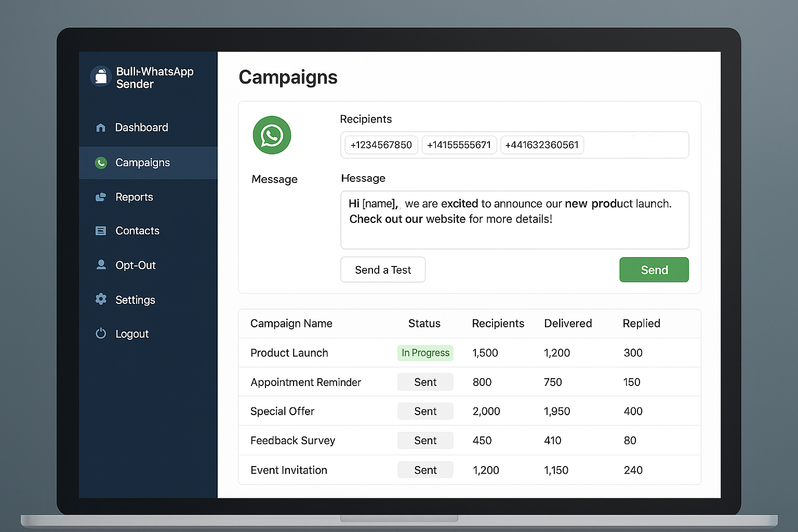
Task: Click the In Progress status badge
Action: [425, 353]
